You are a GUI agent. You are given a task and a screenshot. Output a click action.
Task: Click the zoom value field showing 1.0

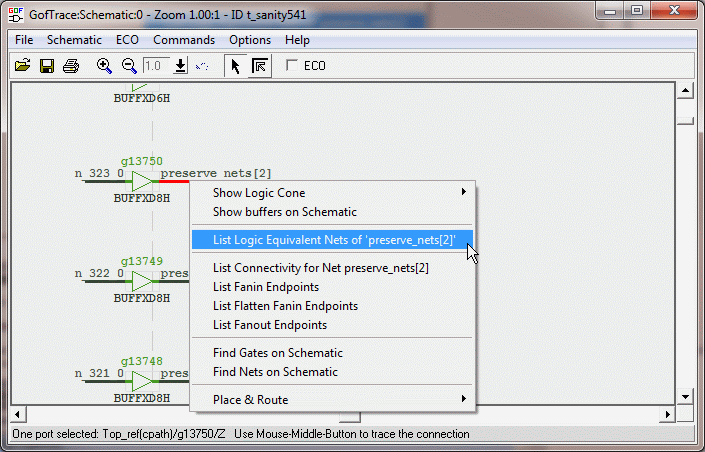tap(156, 66)
